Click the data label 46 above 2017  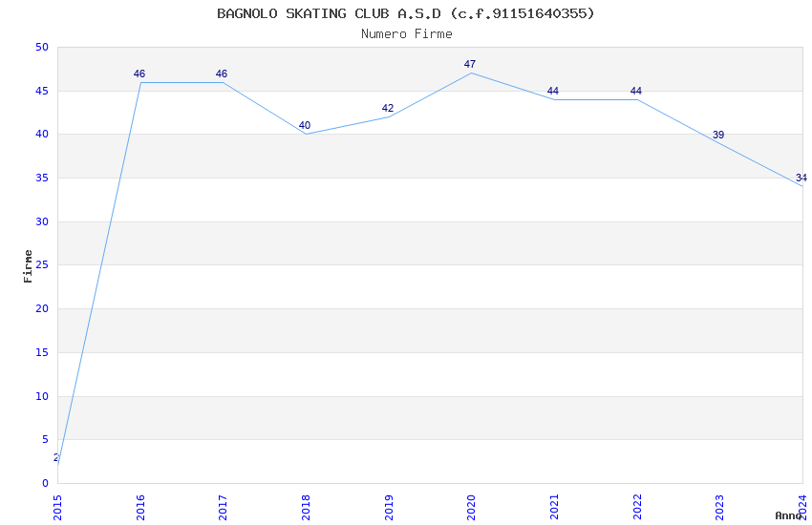tap(222, 73)
